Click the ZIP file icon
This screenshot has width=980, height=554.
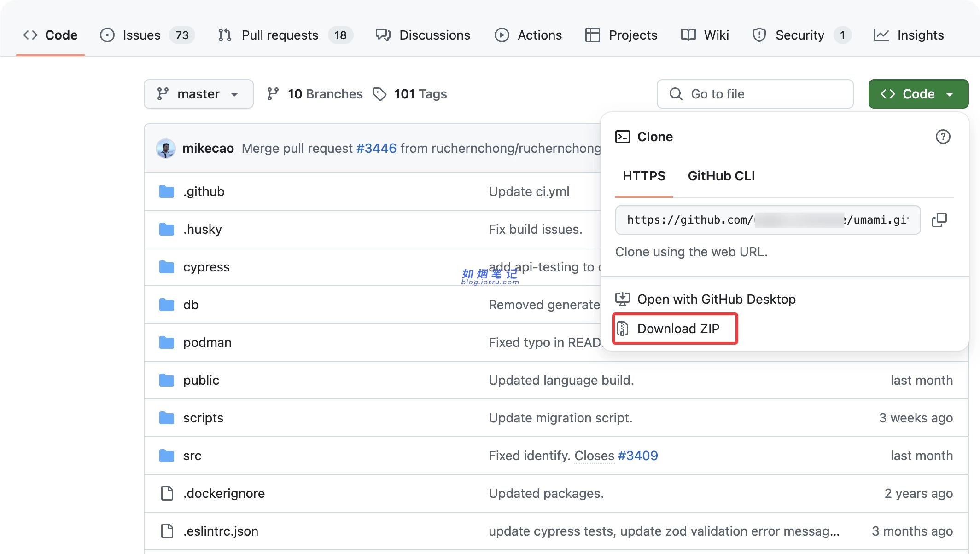623,329
